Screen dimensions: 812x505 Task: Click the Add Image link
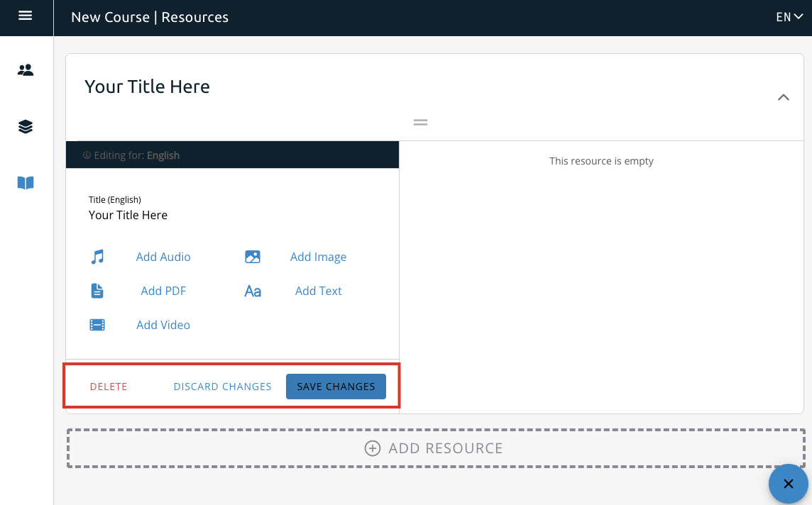[x=318, y=257]
